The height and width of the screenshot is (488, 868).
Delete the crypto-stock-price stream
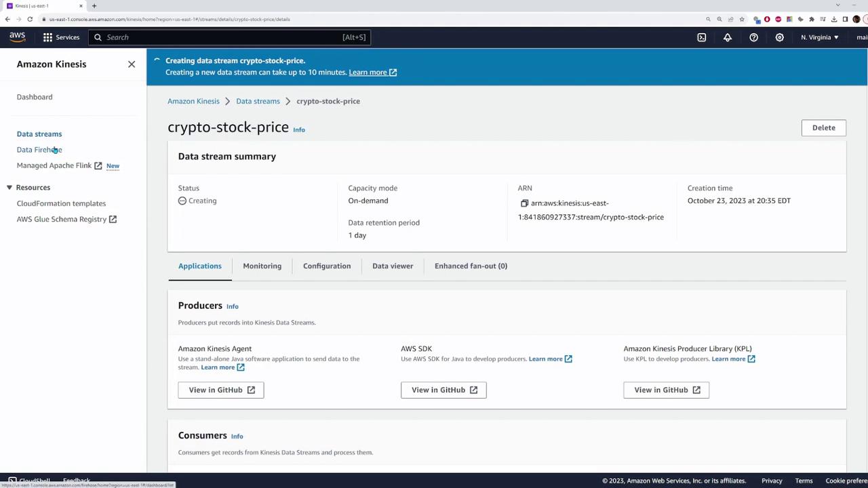click(x=824, y=127)
